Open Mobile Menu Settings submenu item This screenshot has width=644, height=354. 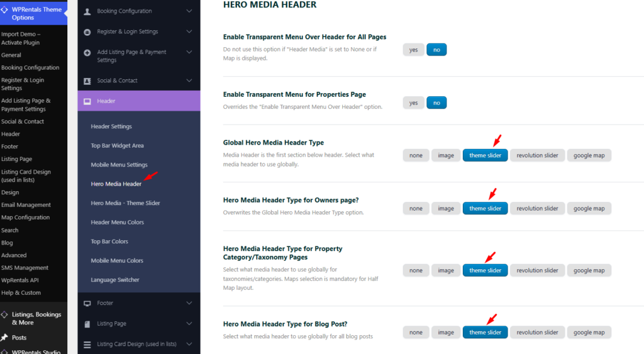119,165
